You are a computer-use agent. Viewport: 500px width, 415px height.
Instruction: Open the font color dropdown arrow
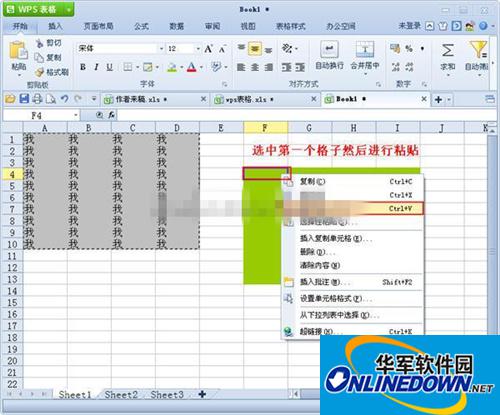(x=201, y=68)
